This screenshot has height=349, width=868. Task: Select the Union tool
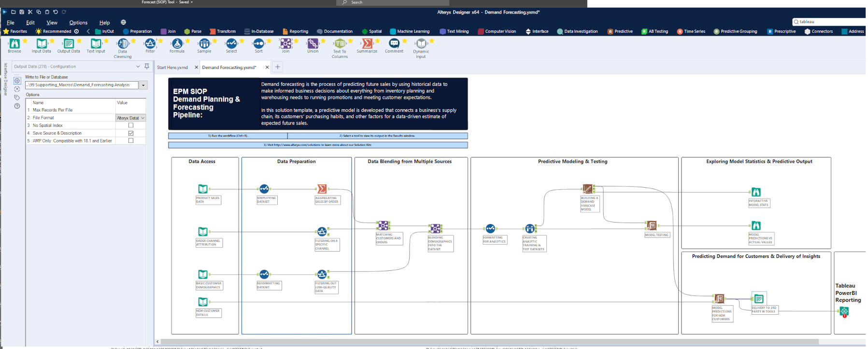[x=313, y=45]
